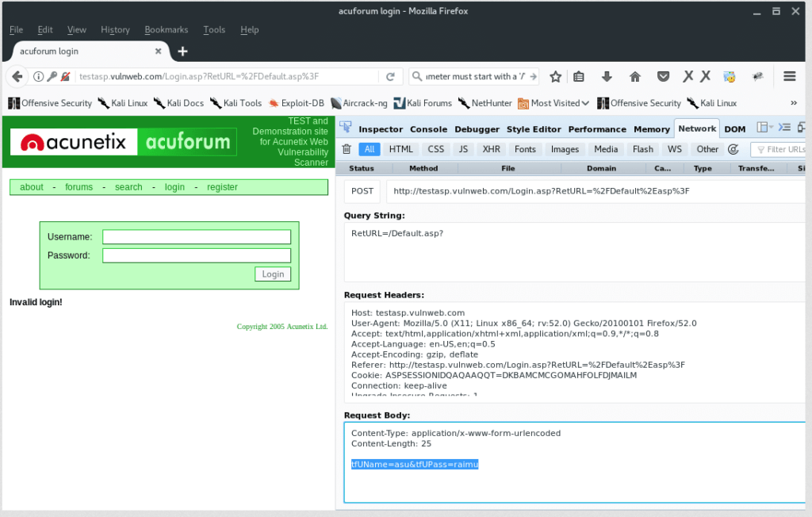Toggle the HTML network filter
The width and height of the screenshot is (812, 517).
pos(400,149)
